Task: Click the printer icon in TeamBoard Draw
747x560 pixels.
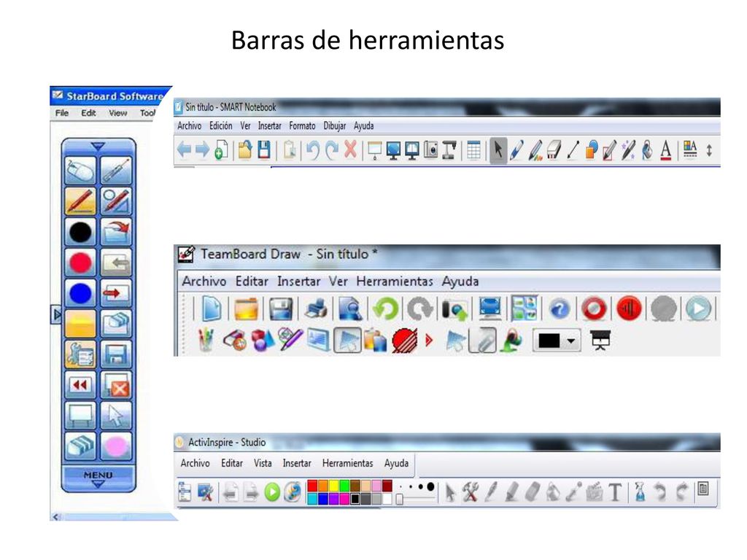Action: click(316, 308)
